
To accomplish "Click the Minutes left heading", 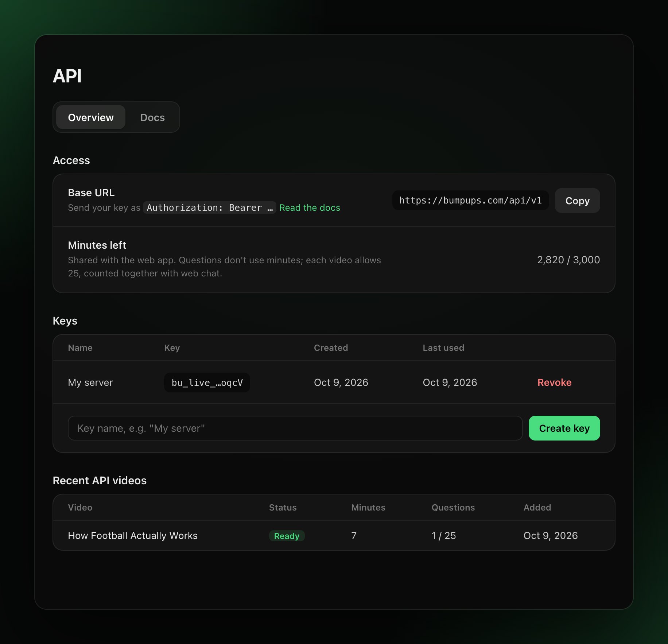I will [97, 245].
